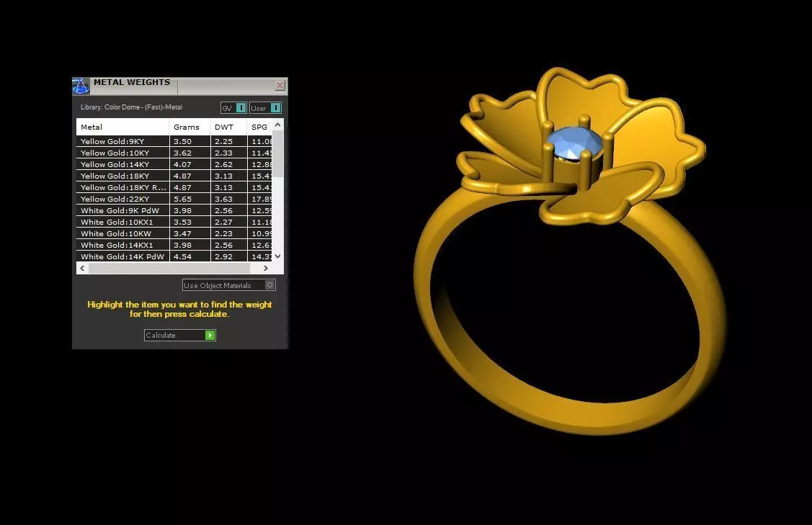
Task: Select the White Gold:10KX1 row
Action: 174,222
